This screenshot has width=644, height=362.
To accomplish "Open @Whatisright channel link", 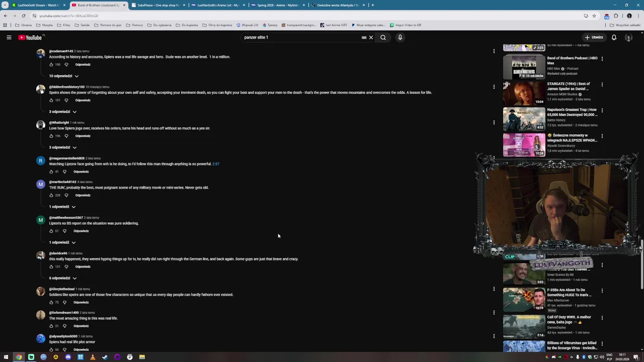I will tap(59, 123).
